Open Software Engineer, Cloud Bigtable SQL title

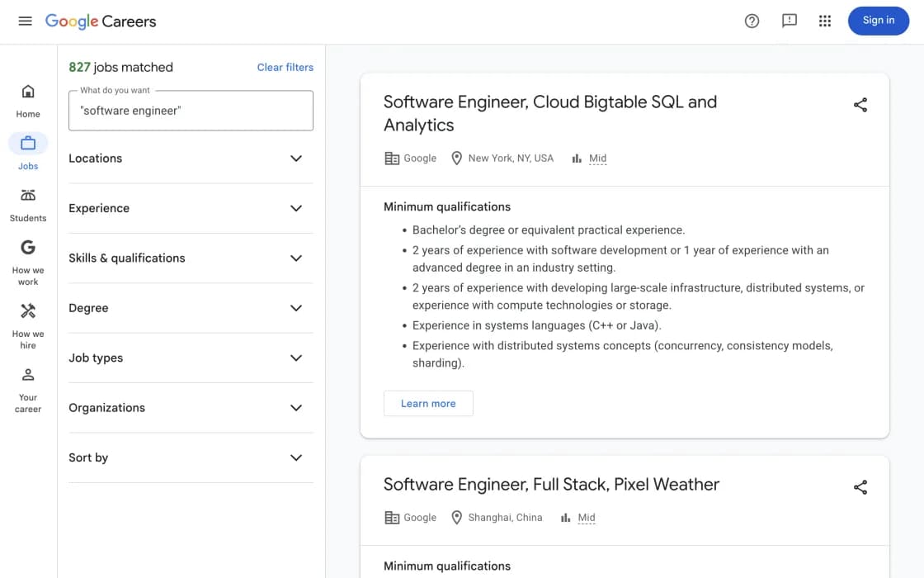click(x=549, y=113)
